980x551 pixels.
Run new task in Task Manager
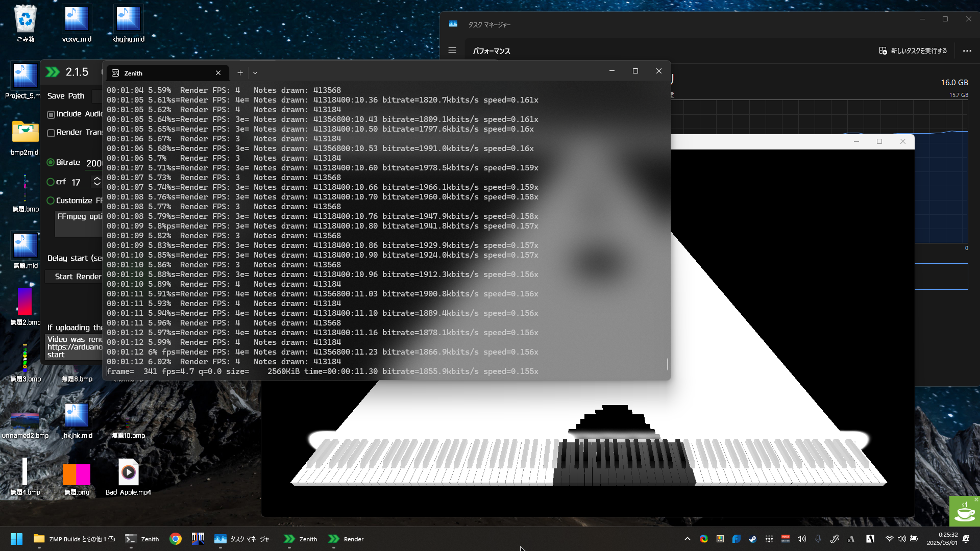point(913,51)
